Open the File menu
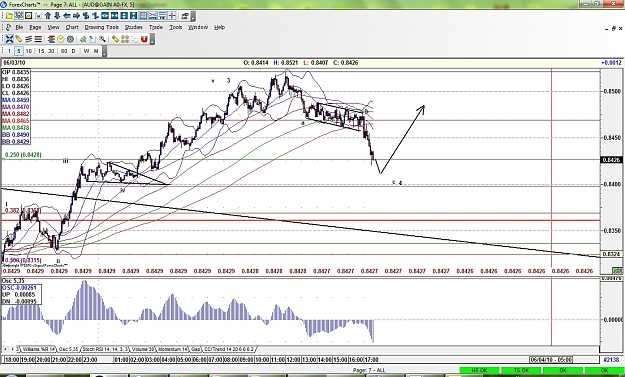This screenshot has width=625, height=377. 19,27
